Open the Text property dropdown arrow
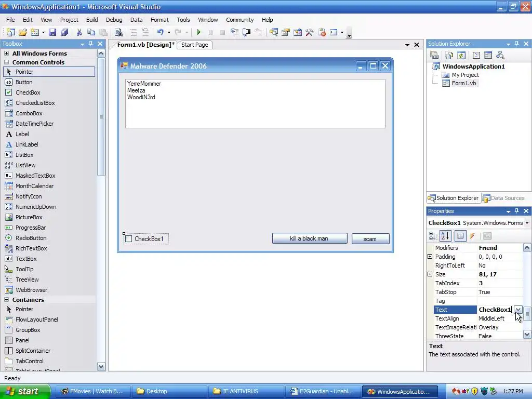 (518, 310)
